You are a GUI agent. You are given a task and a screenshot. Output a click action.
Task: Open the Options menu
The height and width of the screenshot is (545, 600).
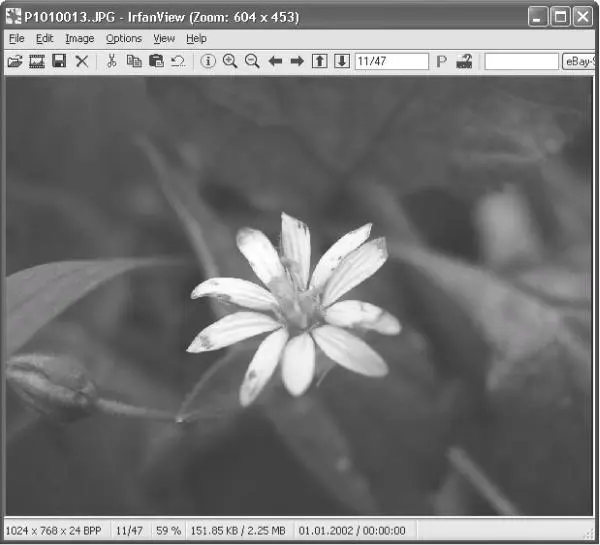(124, 39)
